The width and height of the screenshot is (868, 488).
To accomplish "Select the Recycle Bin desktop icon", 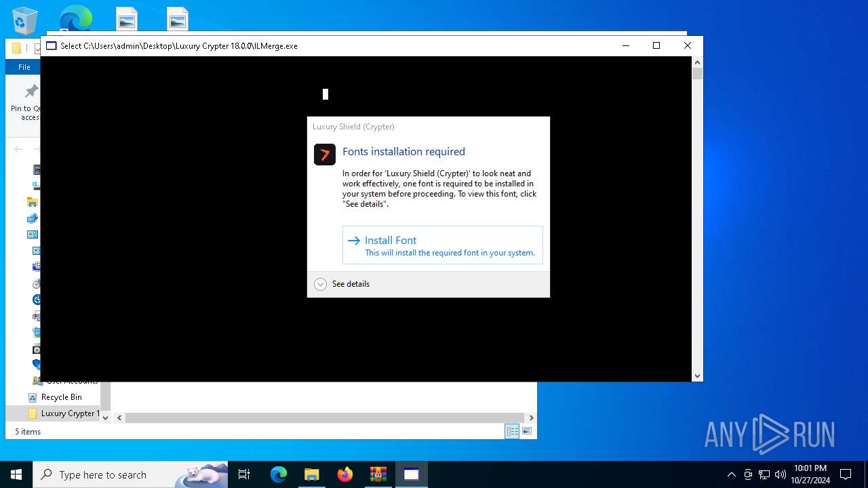I will (25, 20).
